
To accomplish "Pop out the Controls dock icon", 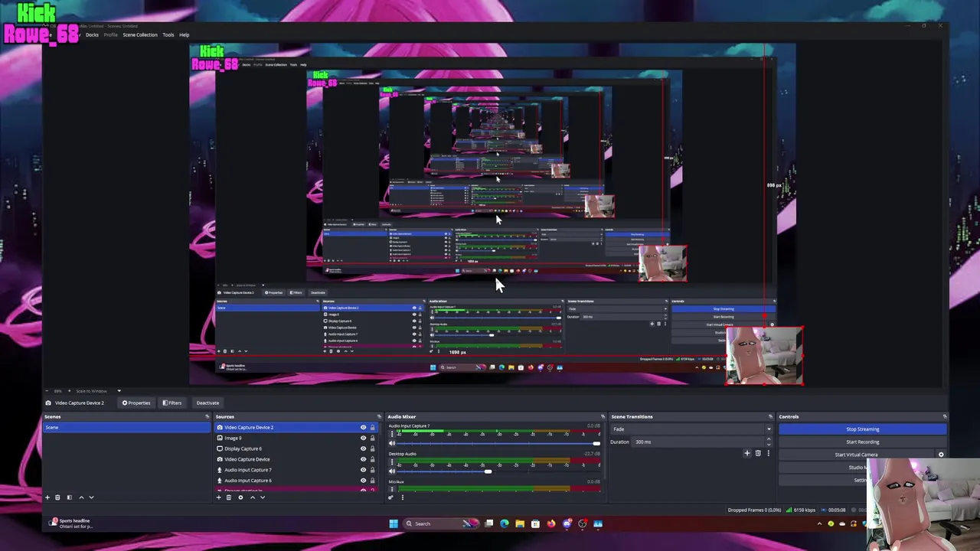I will coord(944,417).
